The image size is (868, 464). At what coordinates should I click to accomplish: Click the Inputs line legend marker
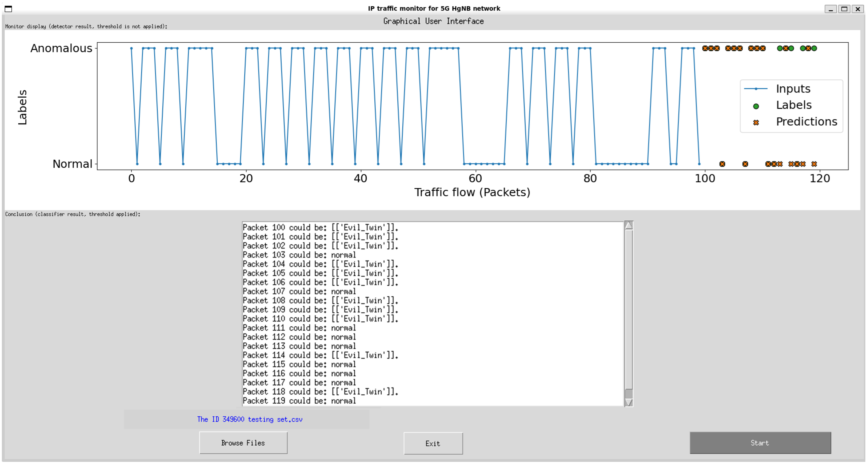(x=755, y=89)
